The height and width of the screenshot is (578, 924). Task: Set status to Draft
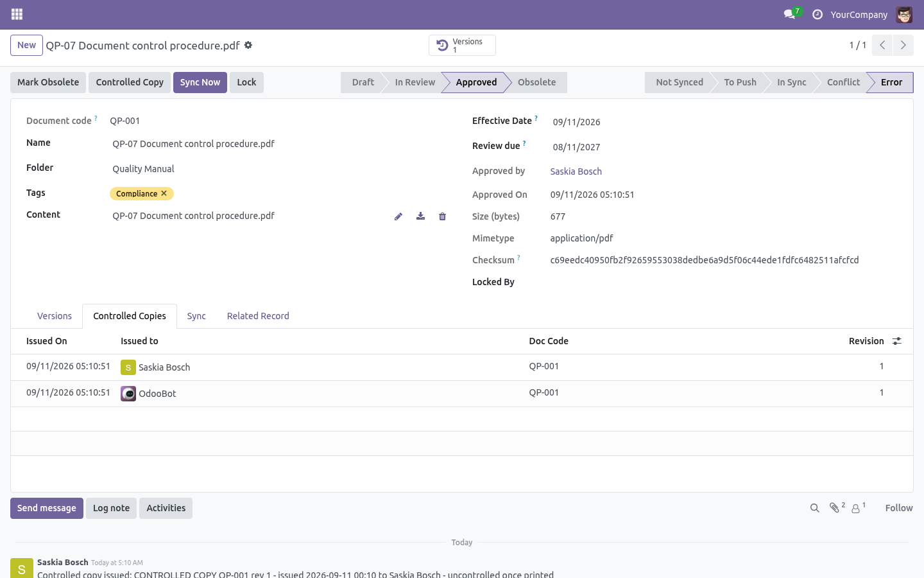[x=363, y=82]
